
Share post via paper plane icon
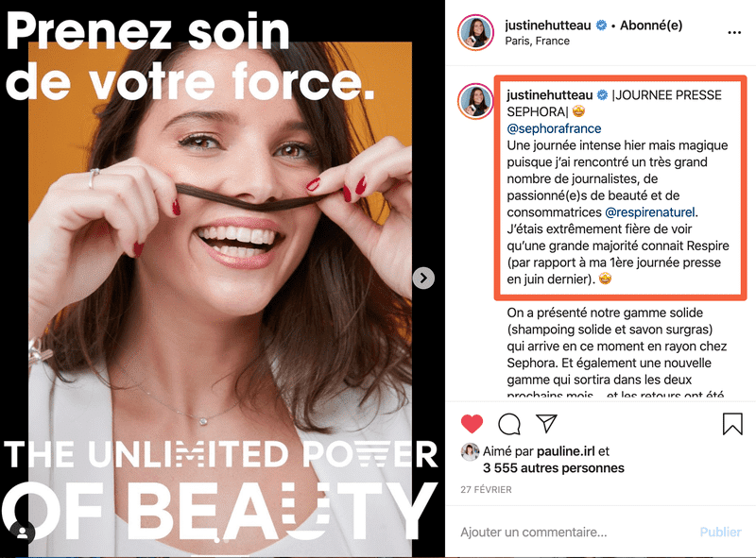click(x=546, y=423)
